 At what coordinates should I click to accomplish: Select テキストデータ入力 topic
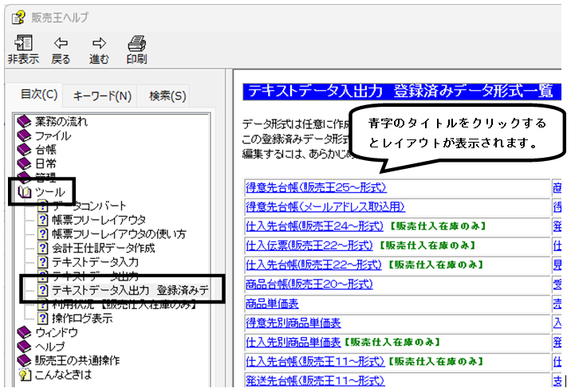[x=95, y=262]
